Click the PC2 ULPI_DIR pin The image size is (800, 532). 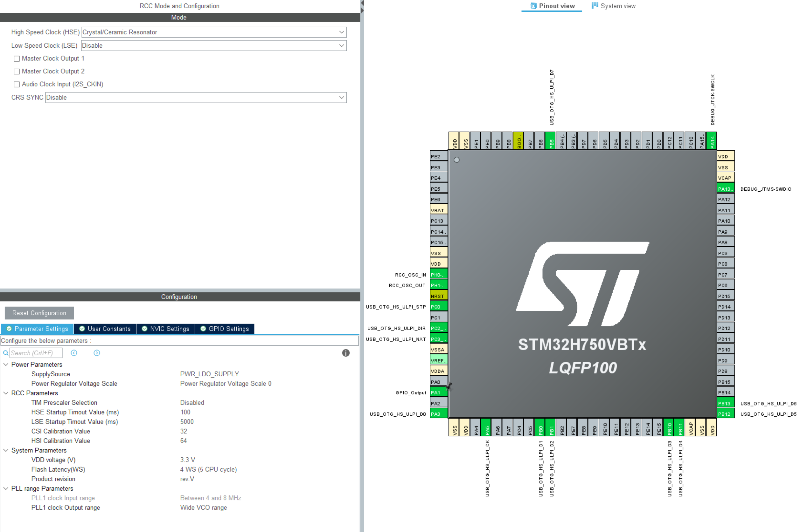(x=439, y=328)
